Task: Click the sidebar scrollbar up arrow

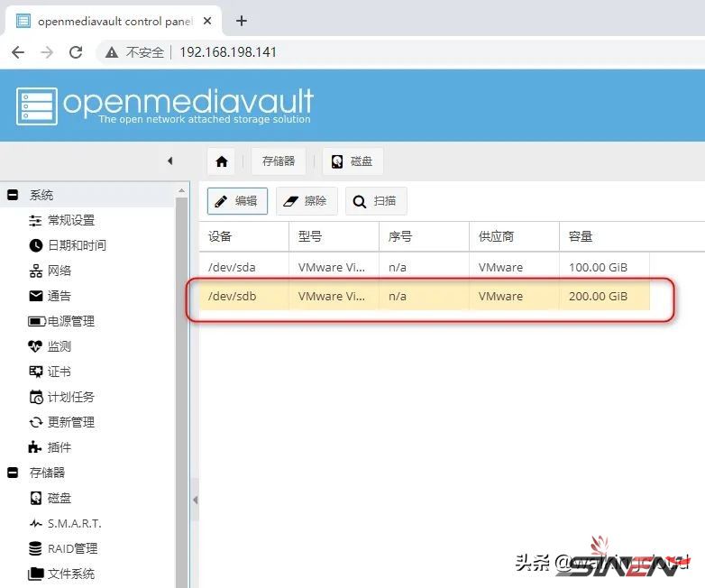Action: pos(181,191)
